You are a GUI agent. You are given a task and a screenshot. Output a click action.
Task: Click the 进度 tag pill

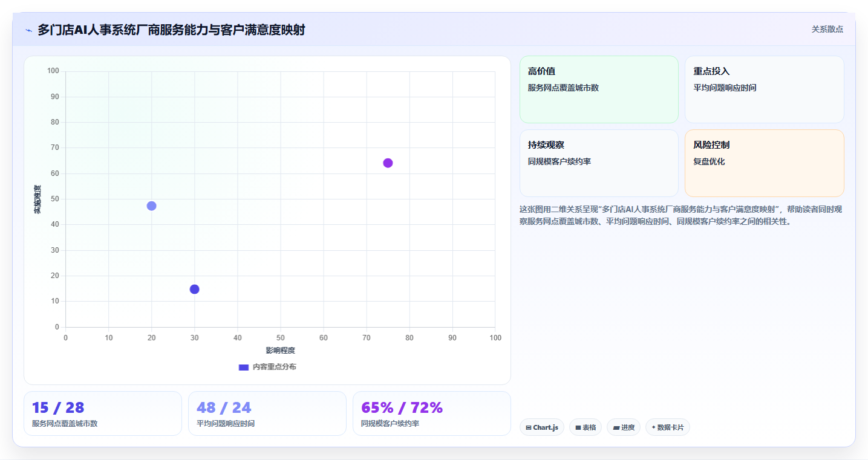(x=624, y=427)
